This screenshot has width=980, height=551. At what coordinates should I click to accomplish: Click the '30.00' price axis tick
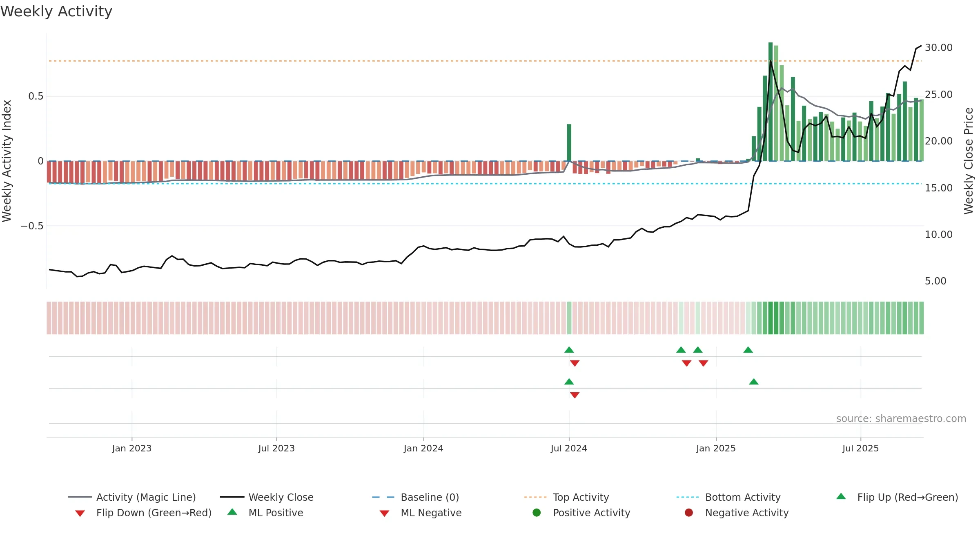(x=939, y=48)
